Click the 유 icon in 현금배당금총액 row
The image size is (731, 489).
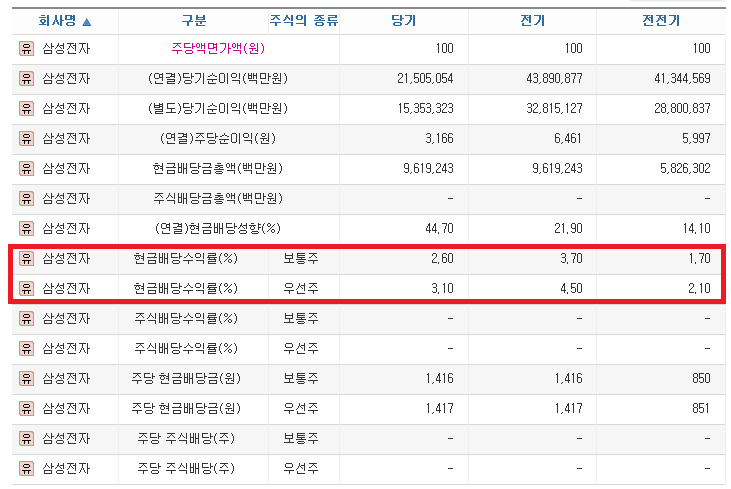tap(26, 168)
